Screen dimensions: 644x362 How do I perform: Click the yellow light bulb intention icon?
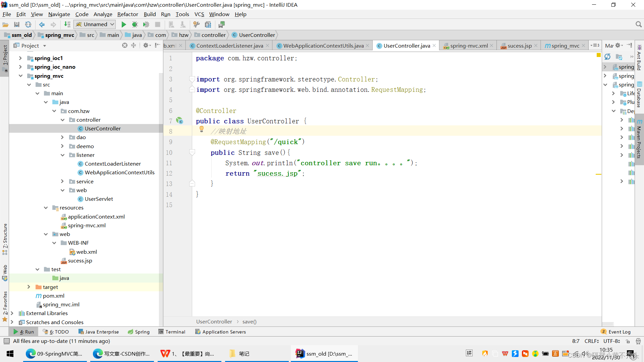[202, 129]
